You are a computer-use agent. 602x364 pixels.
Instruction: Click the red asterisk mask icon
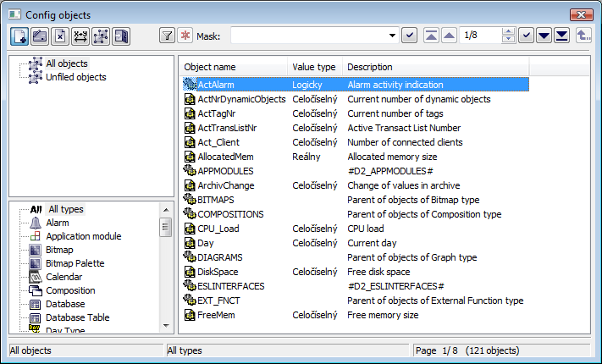[185, 36]
